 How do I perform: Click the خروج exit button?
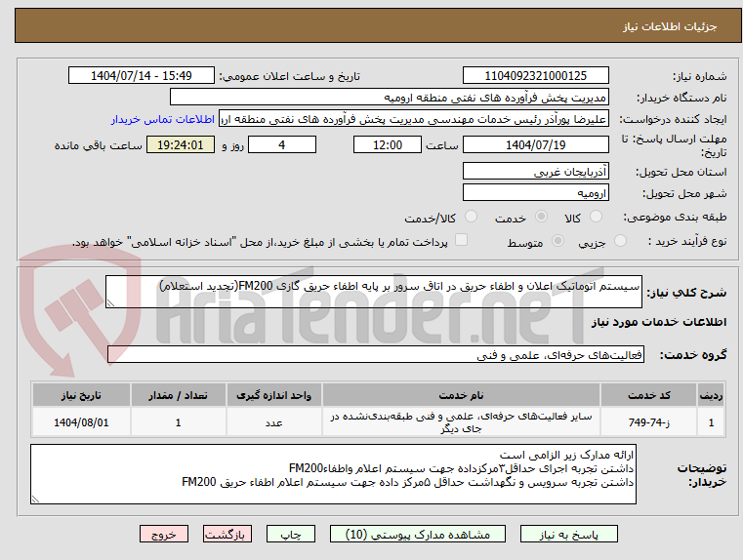coord(164,534)
